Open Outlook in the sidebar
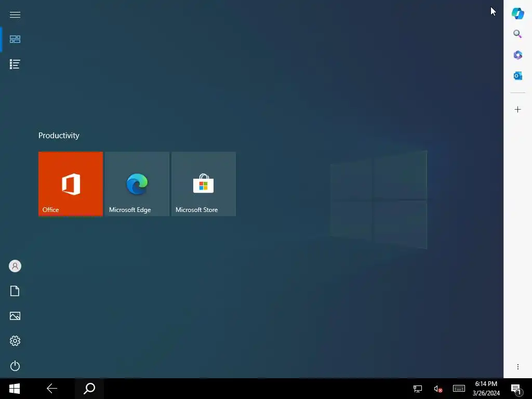532x399 pixels. coord(518,76)
